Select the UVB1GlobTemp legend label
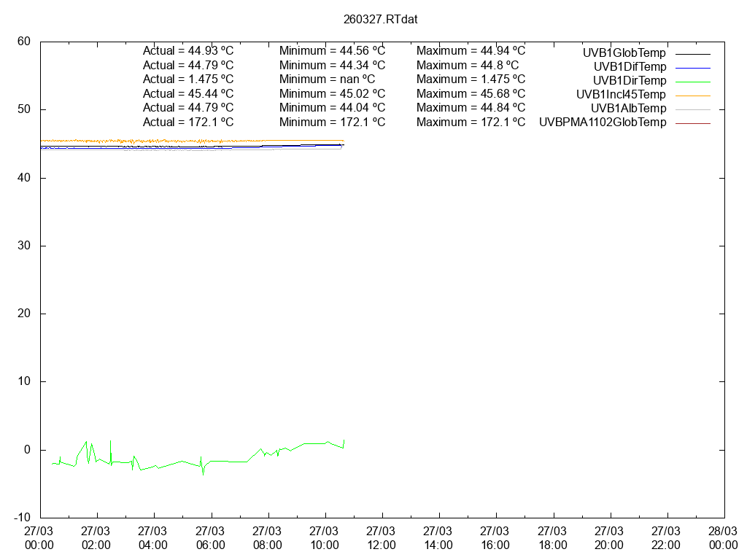This screenshot has height=560, width=747. click(624, 52)
